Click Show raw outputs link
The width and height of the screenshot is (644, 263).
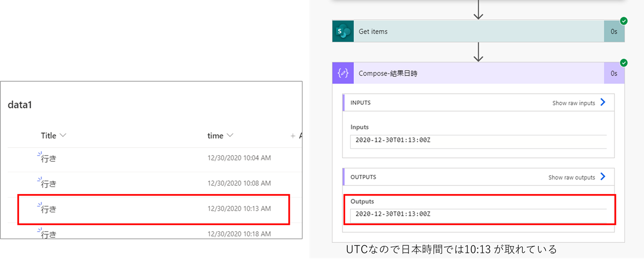[577, 177]
